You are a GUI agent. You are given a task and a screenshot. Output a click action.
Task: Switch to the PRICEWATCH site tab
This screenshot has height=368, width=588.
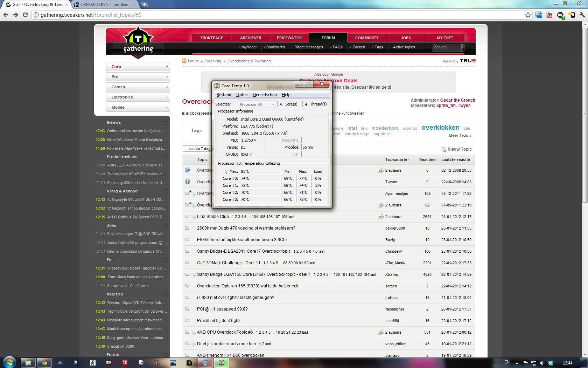(289, 38)
